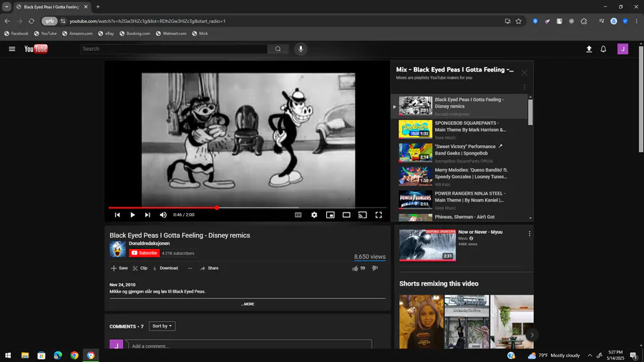Subscribe to the Donaldredaksjonen channel
The image size is (644, 362).
[x=144, y=253]
